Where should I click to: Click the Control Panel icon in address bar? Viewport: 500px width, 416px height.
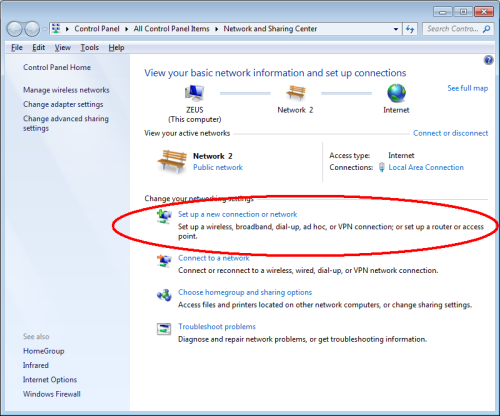[56, 29]
